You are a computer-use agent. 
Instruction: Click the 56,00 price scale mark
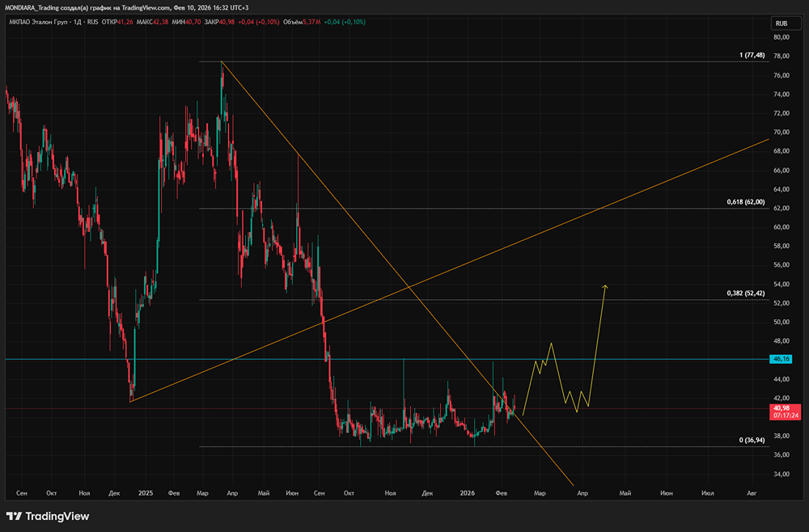point(781,265)
